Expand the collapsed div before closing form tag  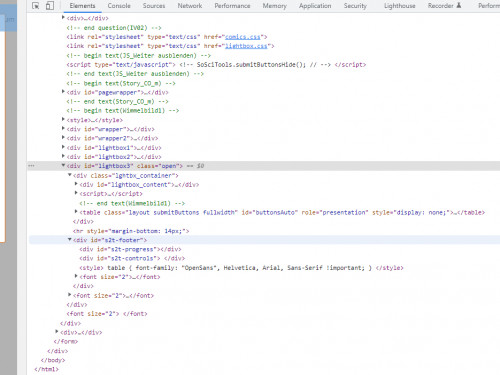[57, 332]
